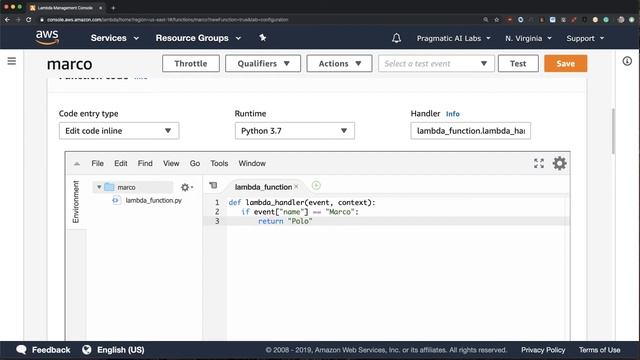Screen dimensions: 640x360
Task: Open the info panel circle icon
Action: pos(627,61)
